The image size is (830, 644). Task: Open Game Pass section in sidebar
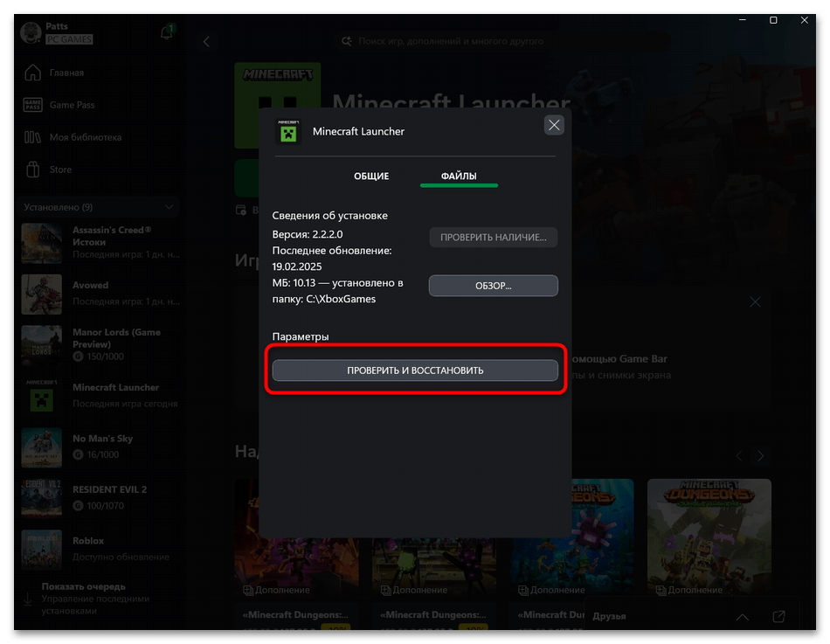(72, 105)
